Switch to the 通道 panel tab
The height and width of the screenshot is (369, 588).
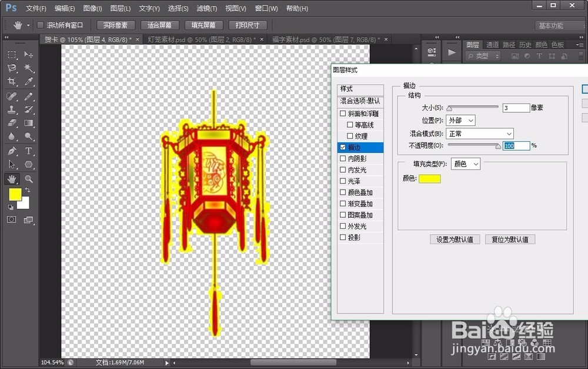pyautogui.click(x=492, y=45)
